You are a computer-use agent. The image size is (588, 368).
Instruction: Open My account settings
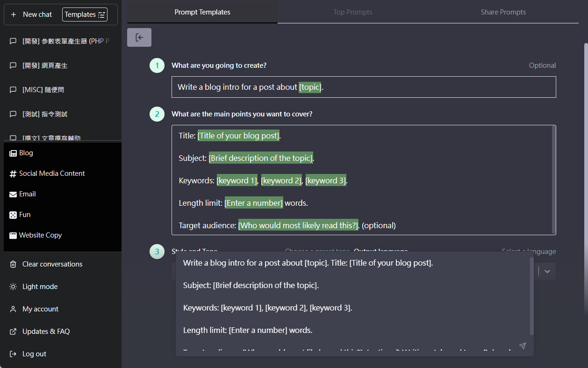[x=40, y=309]
